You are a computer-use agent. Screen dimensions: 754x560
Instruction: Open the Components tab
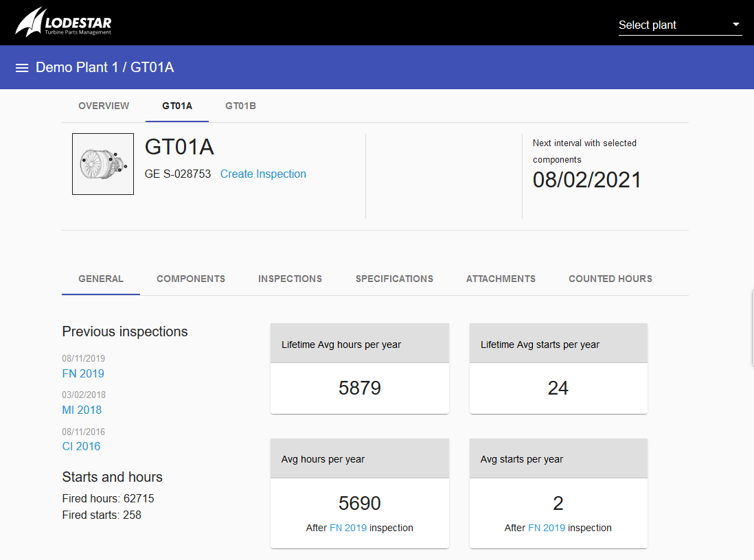(x=191, y=279)
